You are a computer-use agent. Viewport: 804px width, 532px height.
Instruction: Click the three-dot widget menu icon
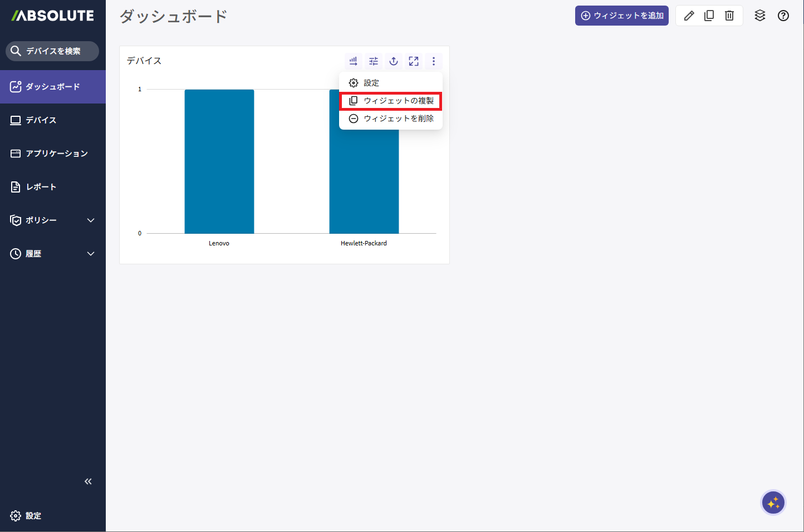434,61
